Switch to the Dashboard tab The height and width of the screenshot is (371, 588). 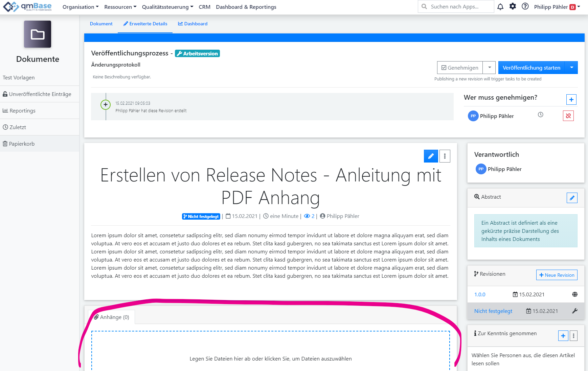click(x=193, y=24)
